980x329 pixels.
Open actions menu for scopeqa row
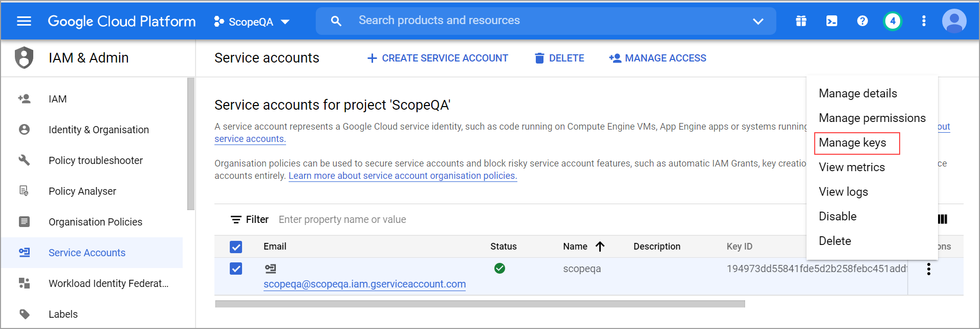tap(929, 269)
